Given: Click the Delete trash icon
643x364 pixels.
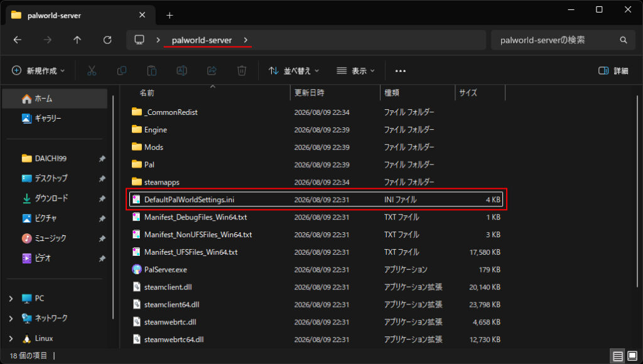Looking at the screenshot, I should [x=242, y=71].
